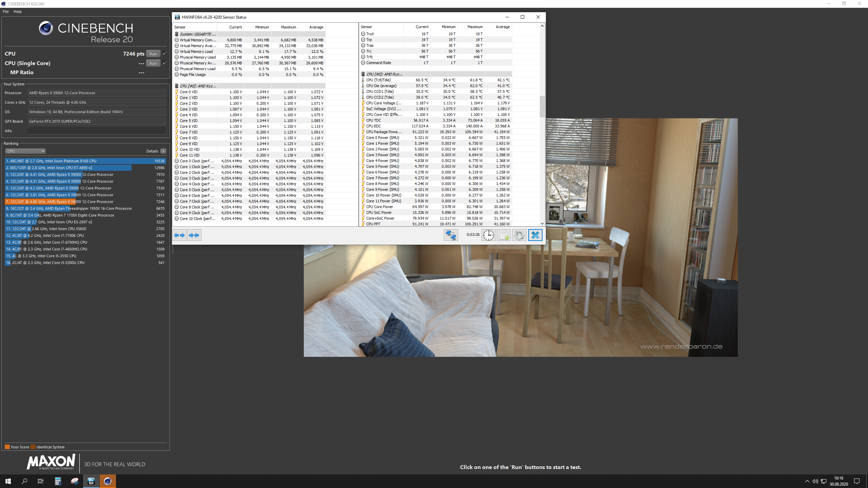Select the GFX Board GeForce RTX 2070 field
868x488 pixels.
pos(97,121)
